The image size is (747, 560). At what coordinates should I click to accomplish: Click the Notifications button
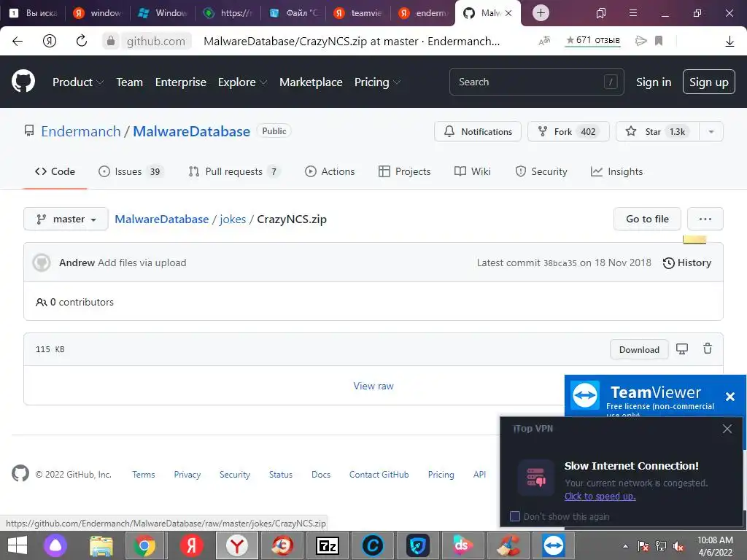pyautogui.click(x=478, y=131)
